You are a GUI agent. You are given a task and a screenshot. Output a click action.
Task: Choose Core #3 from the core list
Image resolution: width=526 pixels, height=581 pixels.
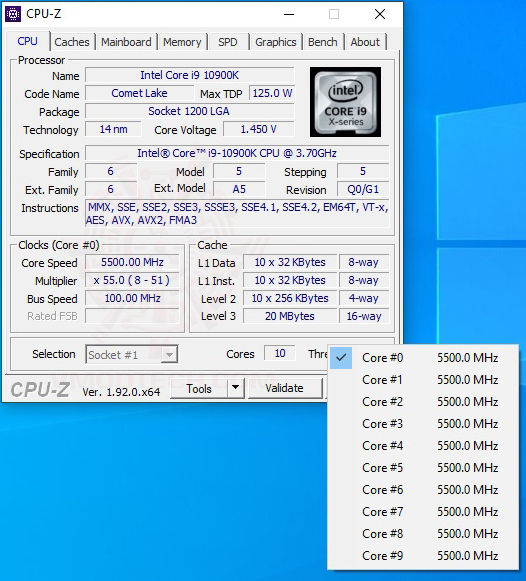tap(423, 424)
